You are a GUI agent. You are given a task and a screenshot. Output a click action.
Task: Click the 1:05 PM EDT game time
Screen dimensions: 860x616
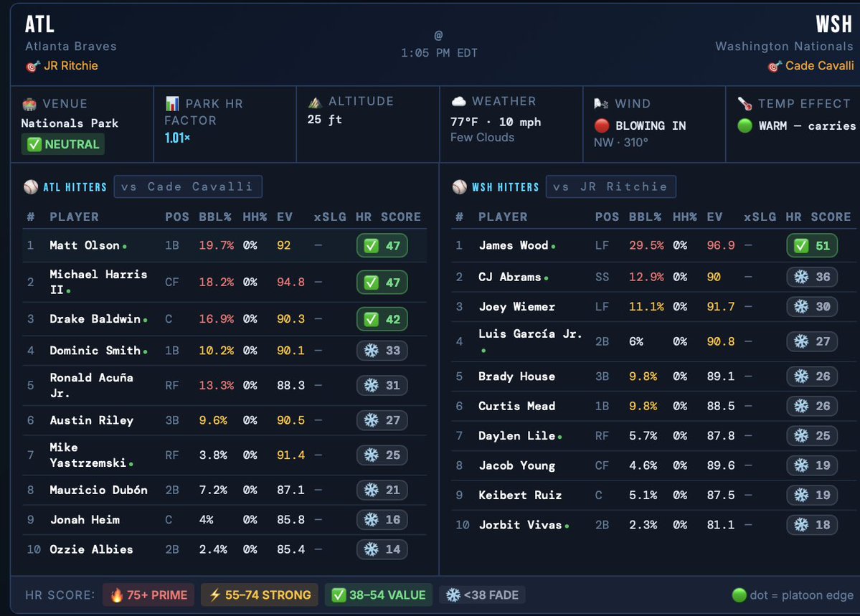[x=439, y=53]
